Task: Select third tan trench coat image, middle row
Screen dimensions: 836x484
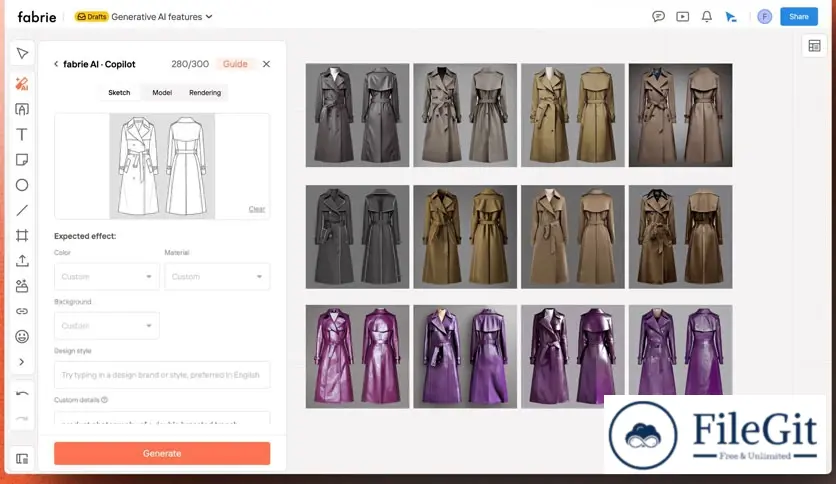Action: pos(573,237)
